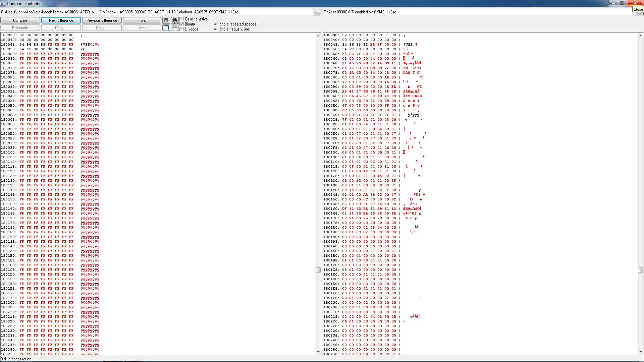Open the Font selection button

pos(142,20)
